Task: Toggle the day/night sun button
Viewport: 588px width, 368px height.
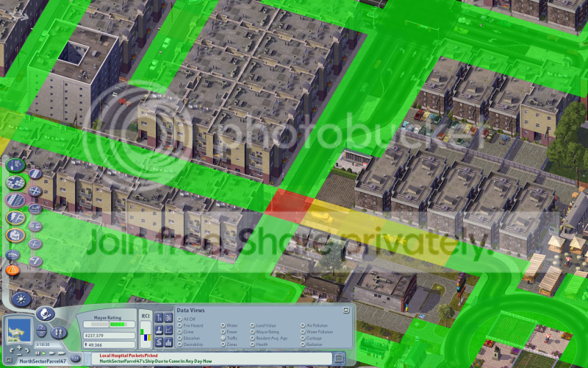Action: coord(21,300)
